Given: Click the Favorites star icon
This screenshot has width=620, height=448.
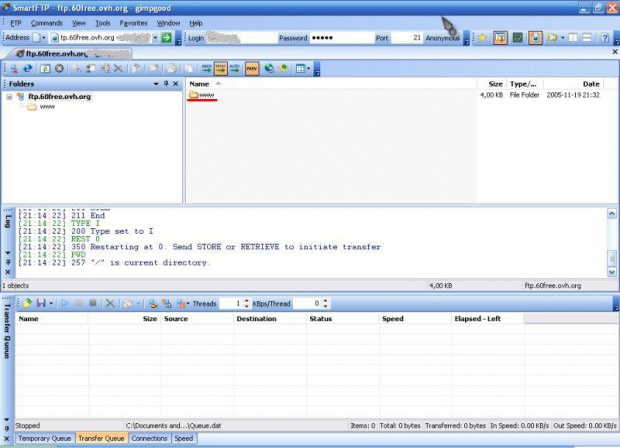Looking at the screenshot, I should coord(482,38).
